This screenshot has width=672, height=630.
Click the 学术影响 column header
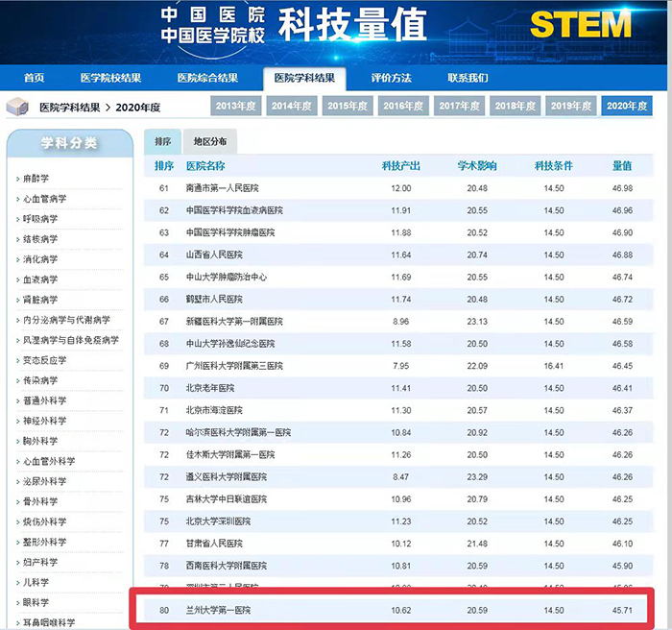click(477, 165)
